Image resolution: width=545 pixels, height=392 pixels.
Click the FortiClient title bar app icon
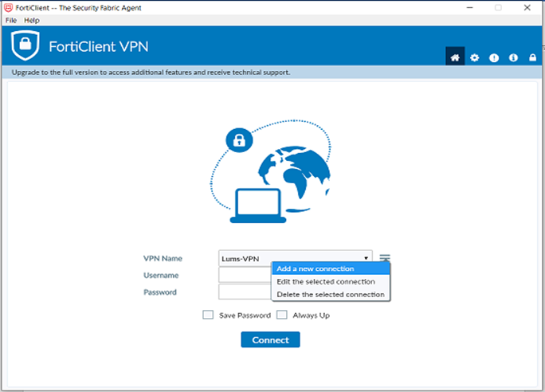8,8
